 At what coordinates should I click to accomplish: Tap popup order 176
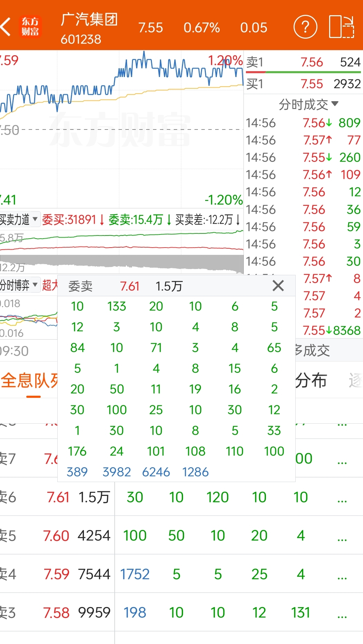pyautogui.click(x=77, y=451)
